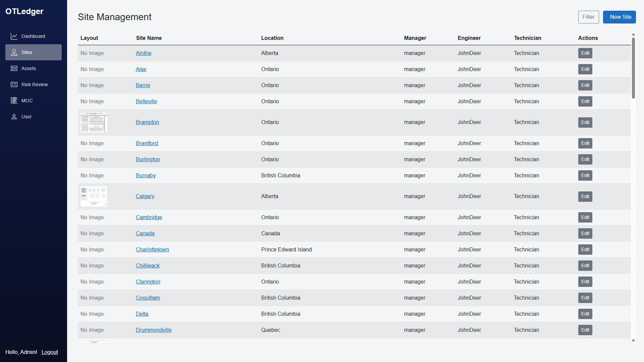Open the Calgary site details
644x362 pixels.
point(145,196)
